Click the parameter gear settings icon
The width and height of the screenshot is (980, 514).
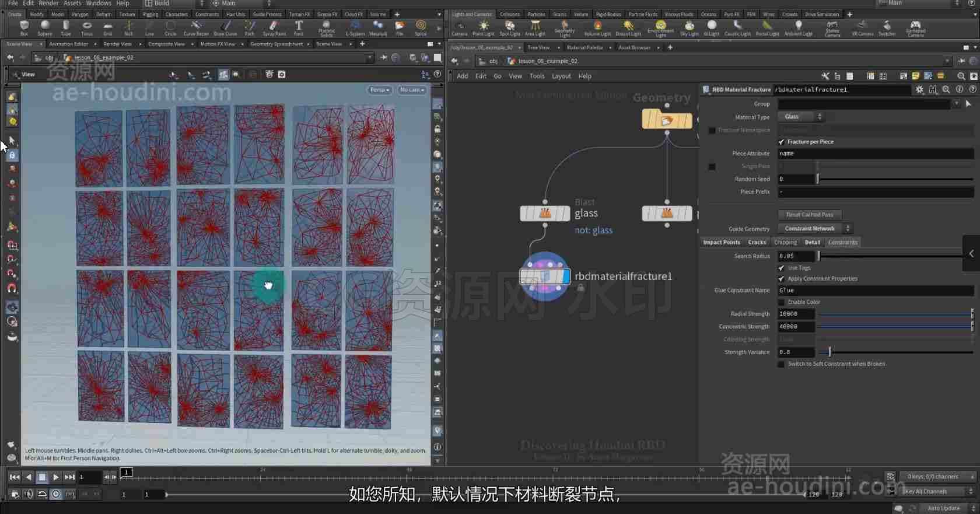tap(919, 89)
